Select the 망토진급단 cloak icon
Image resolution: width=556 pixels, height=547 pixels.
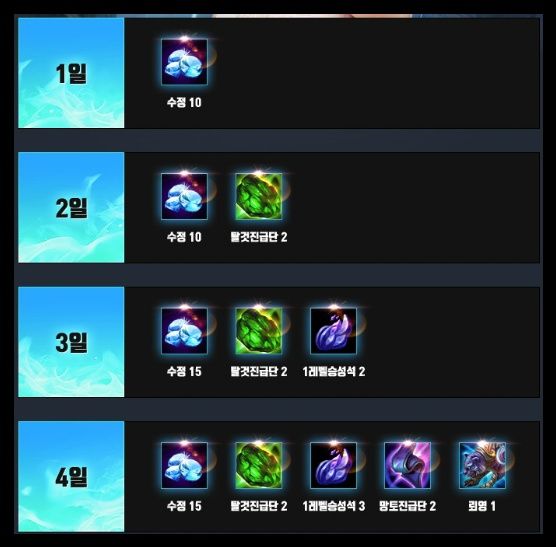tap(407, 465)
